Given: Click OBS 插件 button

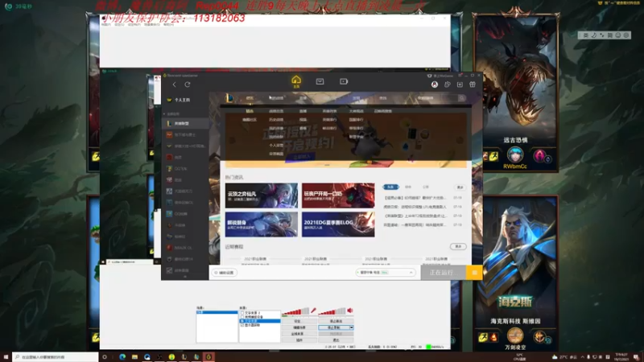Looking at the screenshot, I should 299,339.
